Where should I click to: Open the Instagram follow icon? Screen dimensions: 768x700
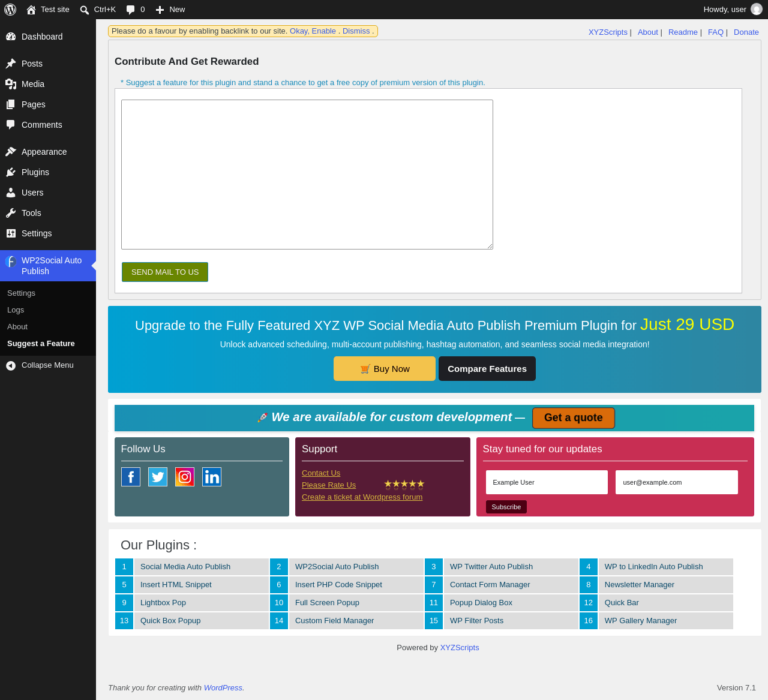[x=185, y=477]
